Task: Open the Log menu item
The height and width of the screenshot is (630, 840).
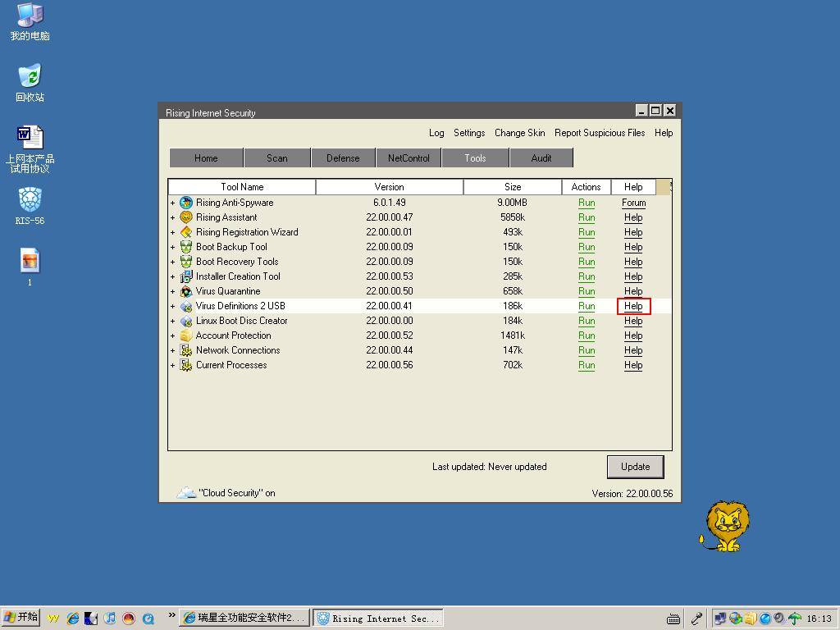Action: [x=436, y=133]
